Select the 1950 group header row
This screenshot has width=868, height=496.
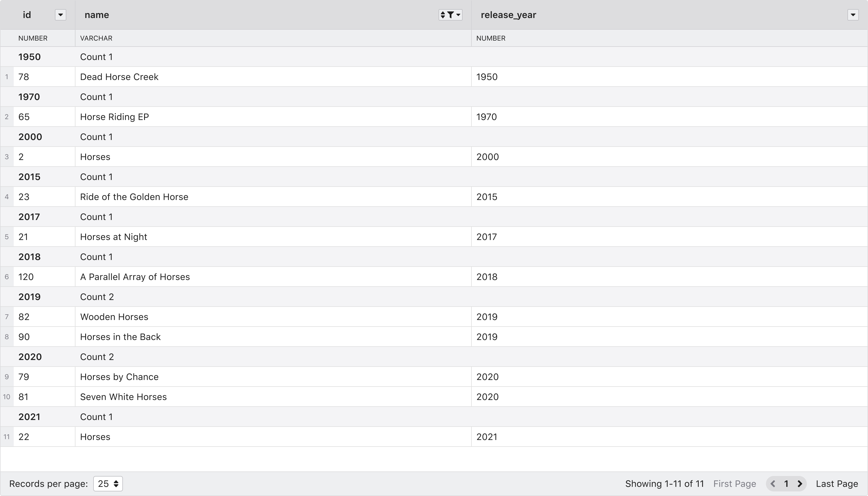[x=29, y=57]
